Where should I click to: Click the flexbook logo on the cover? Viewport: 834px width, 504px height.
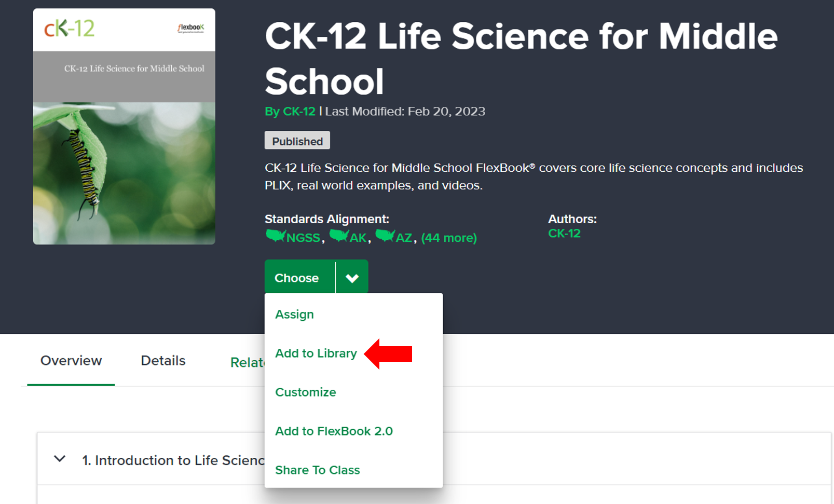[191, 28]
